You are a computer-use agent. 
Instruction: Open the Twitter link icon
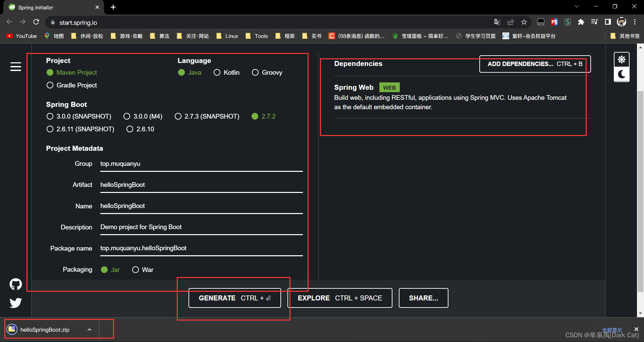15,303
